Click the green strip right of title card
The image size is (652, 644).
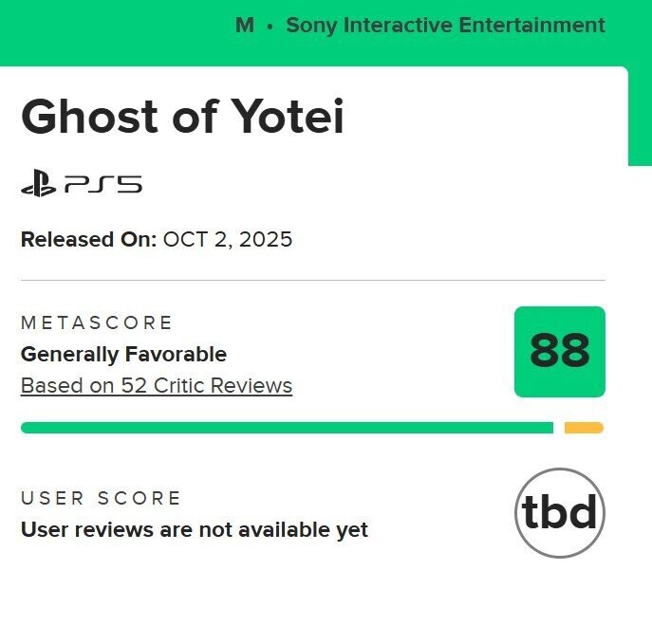coord(640,117)
